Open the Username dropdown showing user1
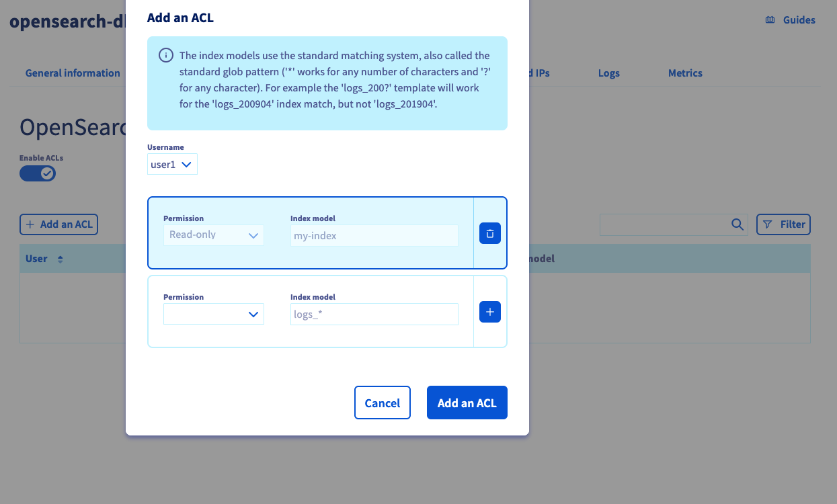 (x=172, y=164)
